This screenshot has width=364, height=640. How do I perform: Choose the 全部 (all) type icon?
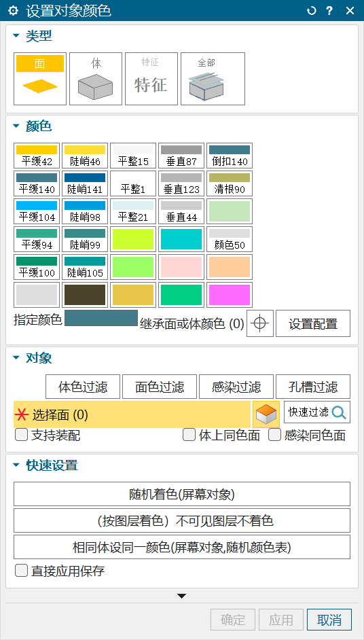click(213, 79)
